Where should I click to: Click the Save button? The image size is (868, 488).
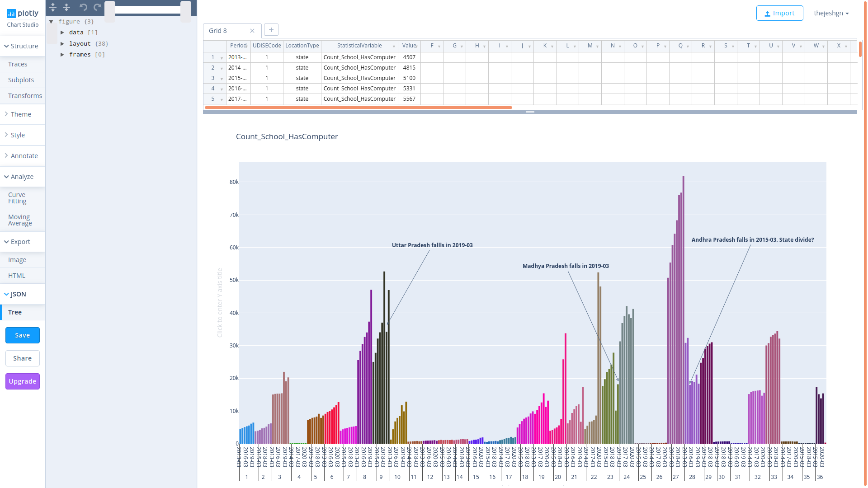pyautogui.click(x=22, y=335)
